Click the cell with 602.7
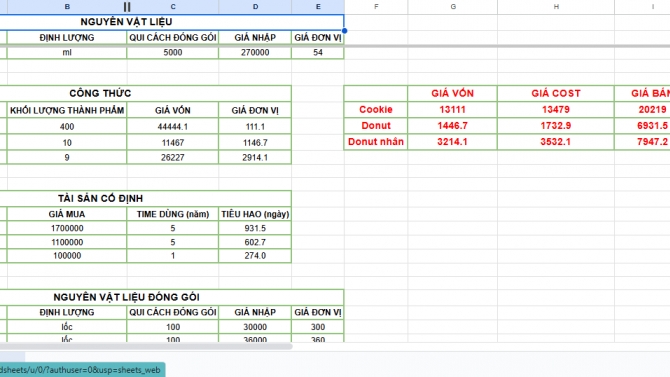The image size is (670, 377). (255, 242)
